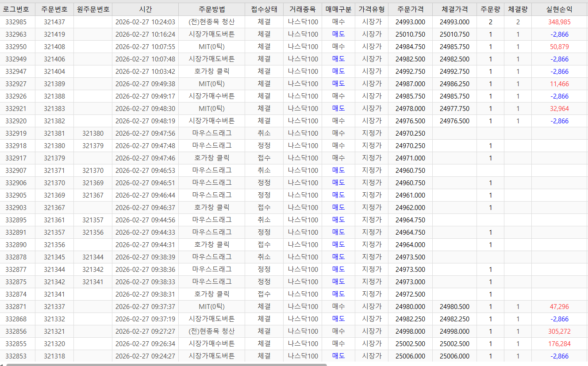Click order number 321408 cell
Screen dimensions: 588x366
(54, 46)
